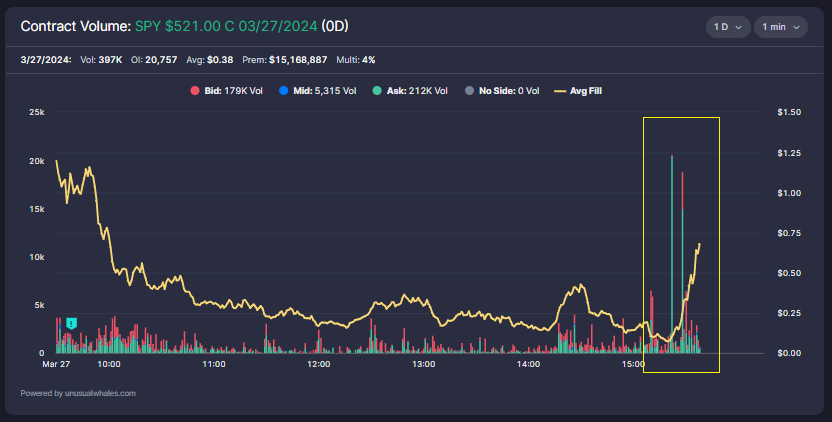The height and width of the screenshot is (422, 832).
Task: Click the 11:00 time axis label
Action: (214, 364)
